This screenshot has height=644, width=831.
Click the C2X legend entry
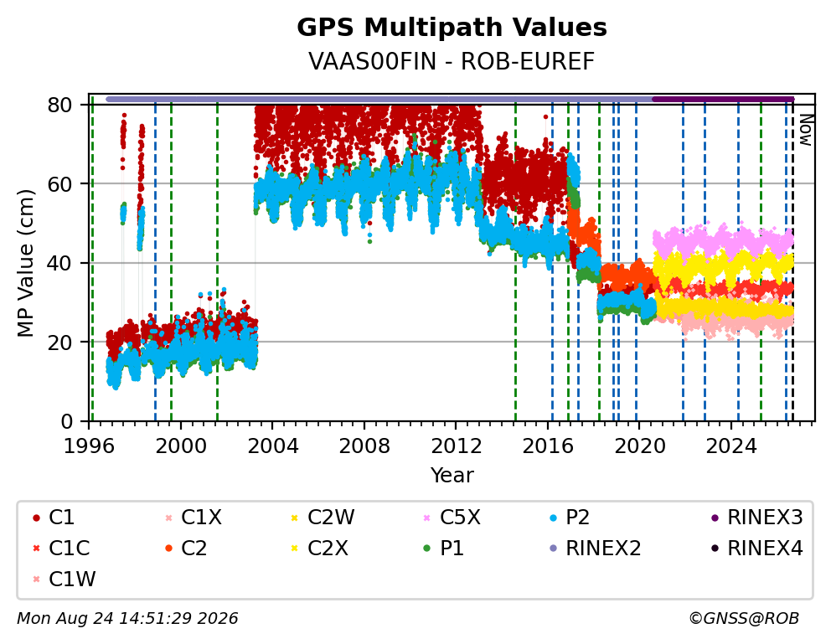(319, 549)
